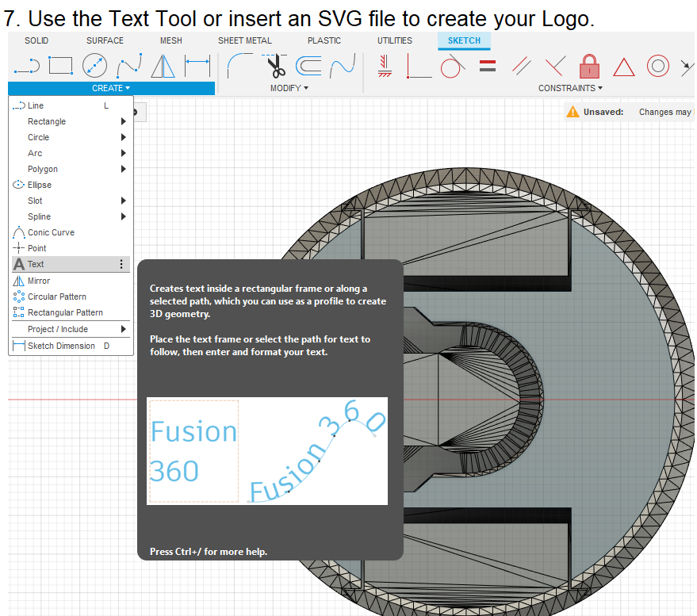This screenshot has height=616, width=697.
Task: Expand the Slot submenu arrow
Action: click(x=124, y=201)
